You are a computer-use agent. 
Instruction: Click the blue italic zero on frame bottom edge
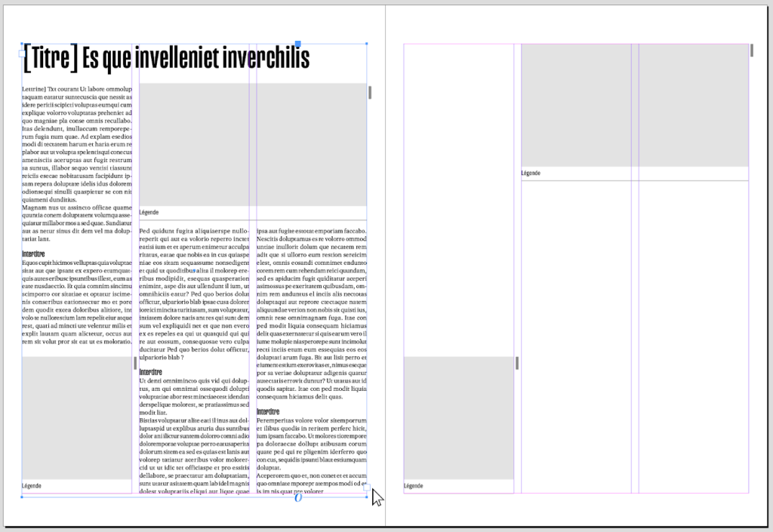coord(298,497)
